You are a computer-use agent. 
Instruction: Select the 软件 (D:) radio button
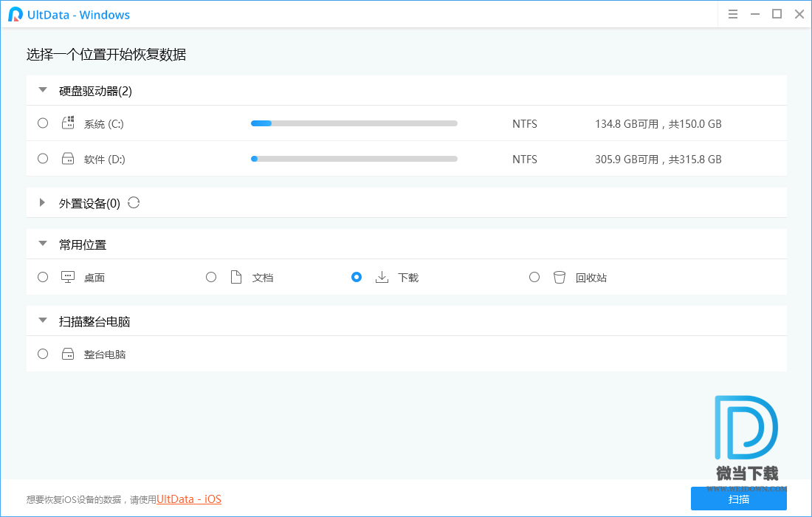[43, 159]
